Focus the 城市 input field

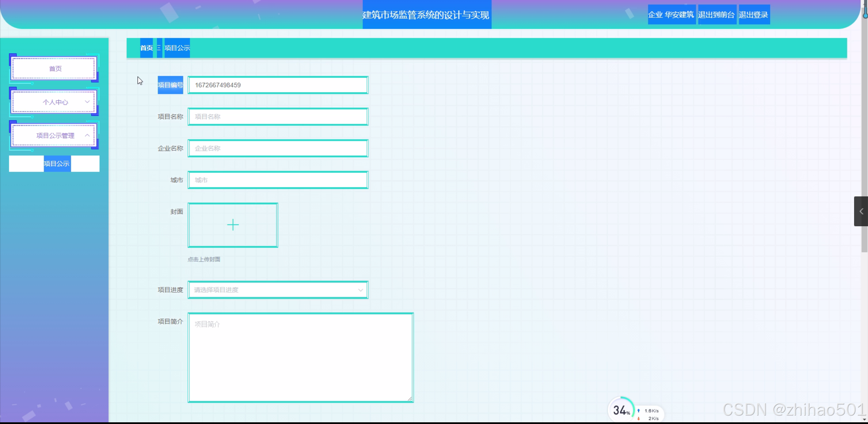(x=278, y=180)
